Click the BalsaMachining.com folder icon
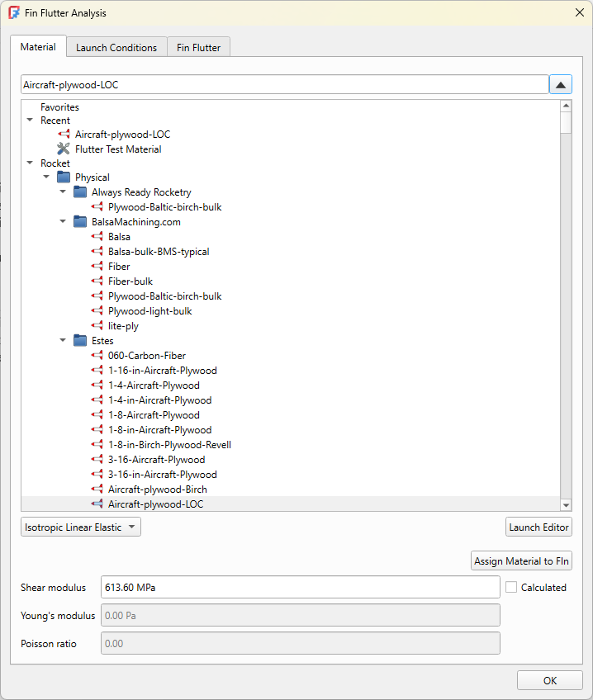The width and height of the screenshot is (593, 700). [x=80, y=221]
